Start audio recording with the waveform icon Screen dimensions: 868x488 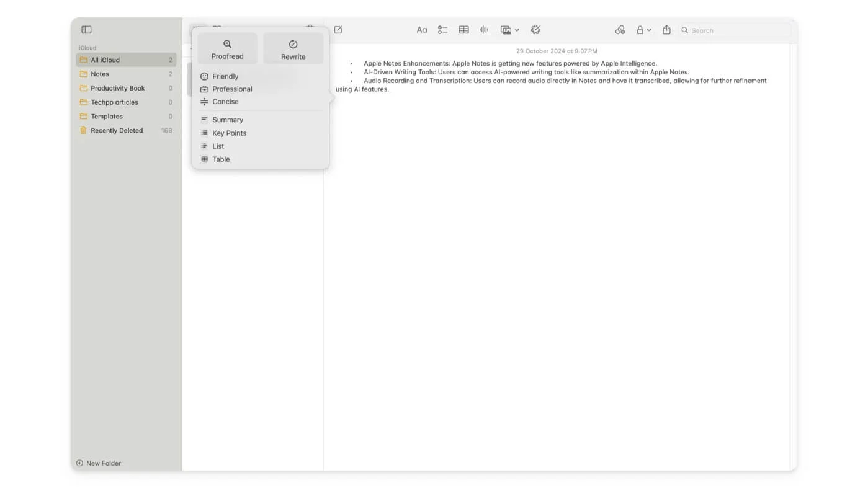[x=484, y=30]
